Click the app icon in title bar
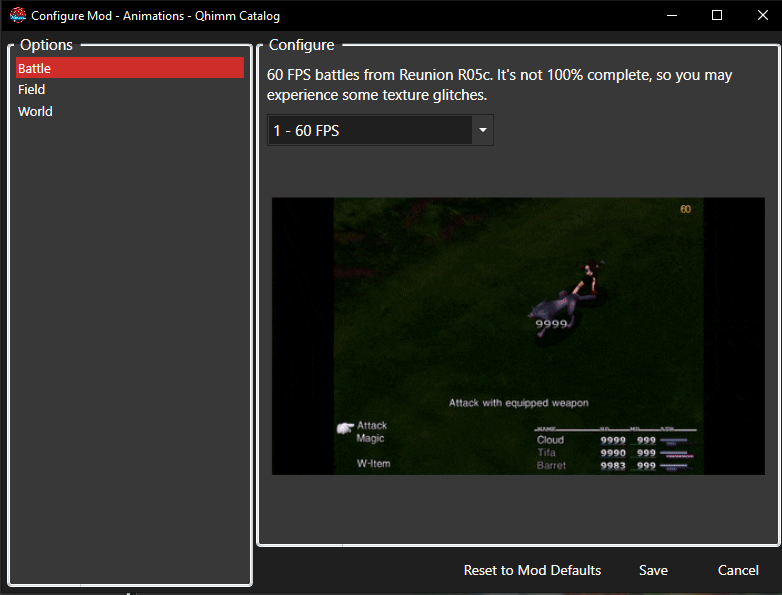This screenshot has width=782, height=595. click(x=17, y=15)
